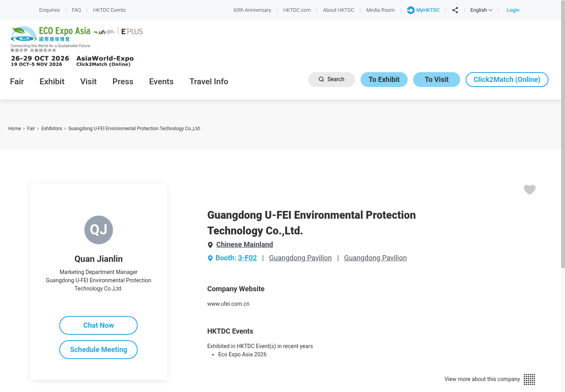Open the Visit menu
The image size is (565, 392).
click(88, 82)
